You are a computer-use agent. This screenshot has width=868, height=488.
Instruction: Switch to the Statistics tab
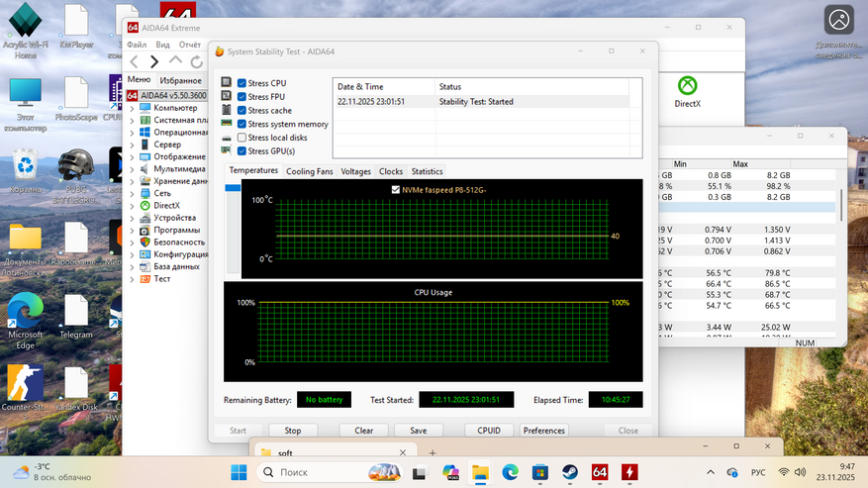(x=427, y=171)
